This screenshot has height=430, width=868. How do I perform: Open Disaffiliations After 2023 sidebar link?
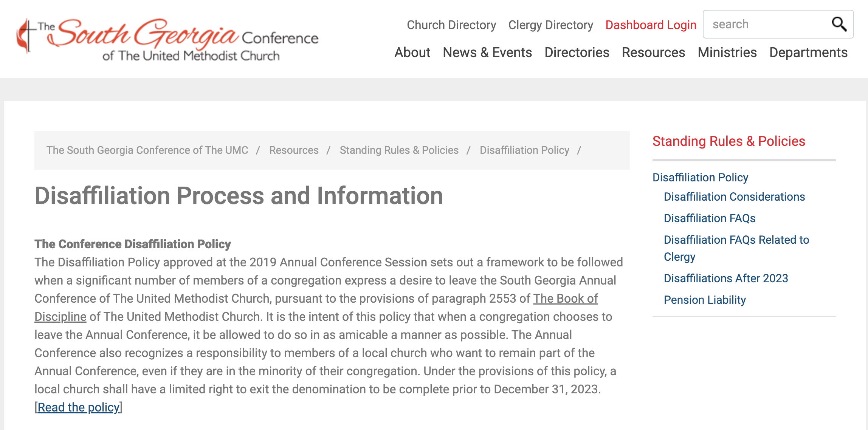[x=726, y=278]
